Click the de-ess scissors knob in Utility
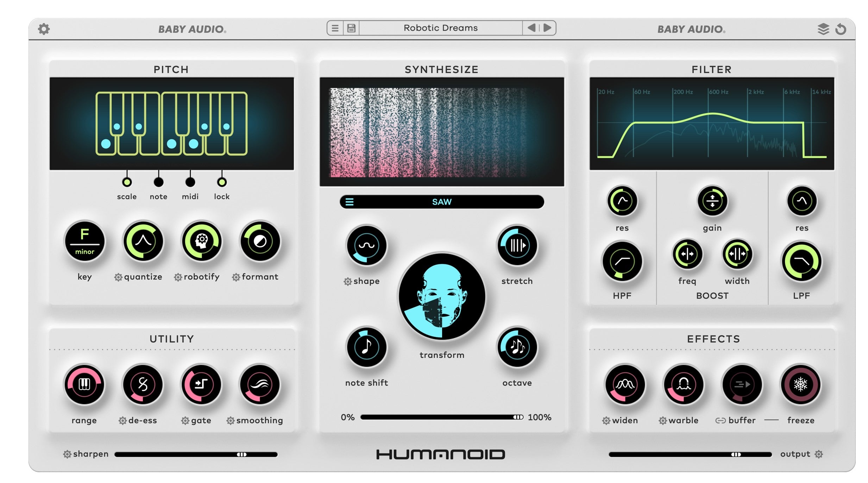 coord(143,385)
